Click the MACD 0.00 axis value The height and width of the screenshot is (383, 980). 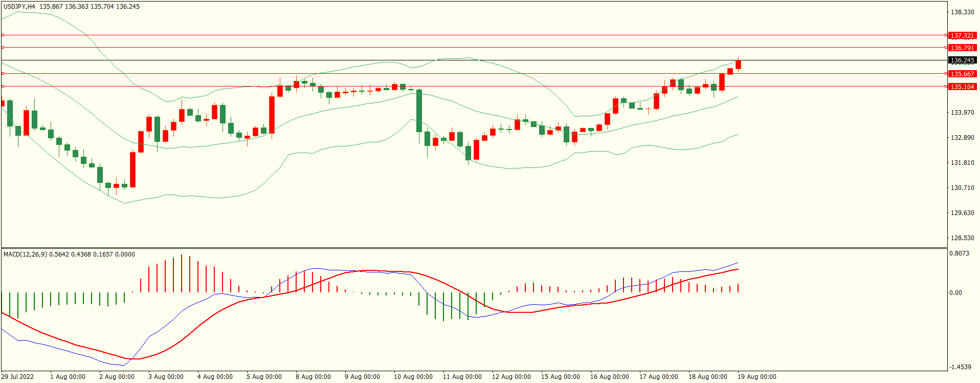(x=955, y=293)
